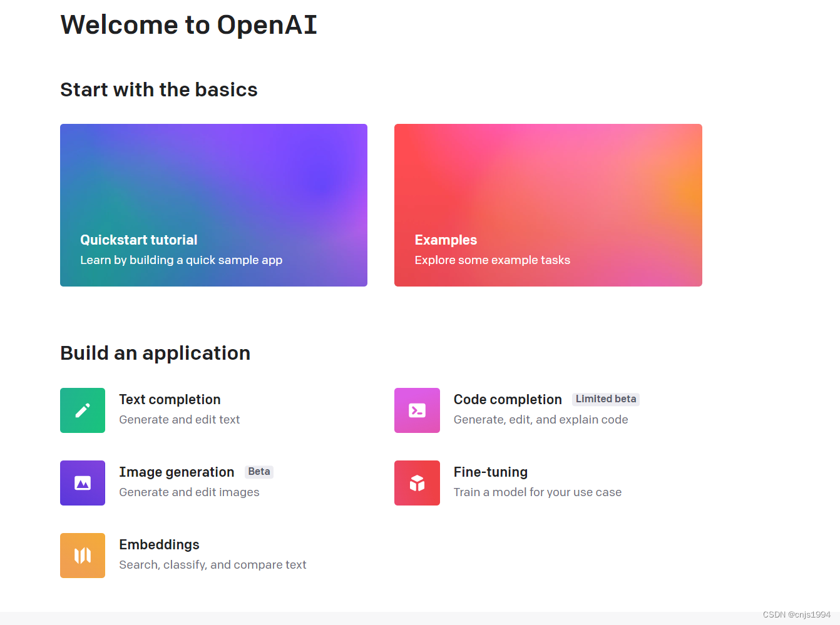Click the 'Start with the basics' heading
Screen dimensions: 840x625
pos(159,89)
